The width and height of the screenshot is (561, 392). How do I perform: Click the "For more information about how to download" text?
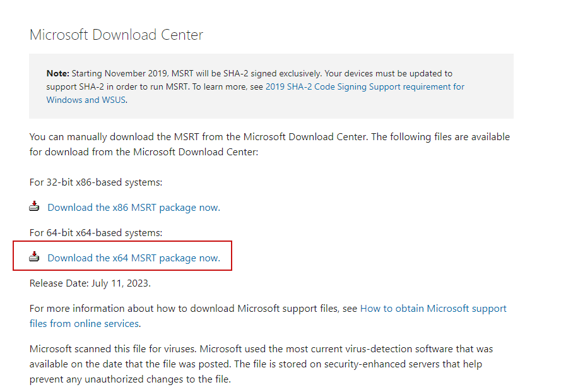tap(183, 309)
